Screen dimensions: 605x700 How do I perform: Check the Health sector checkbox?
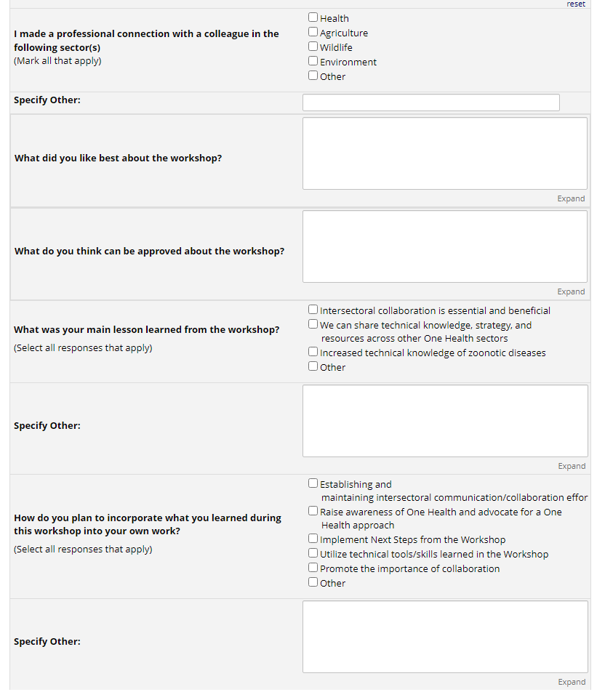[313, 17]
